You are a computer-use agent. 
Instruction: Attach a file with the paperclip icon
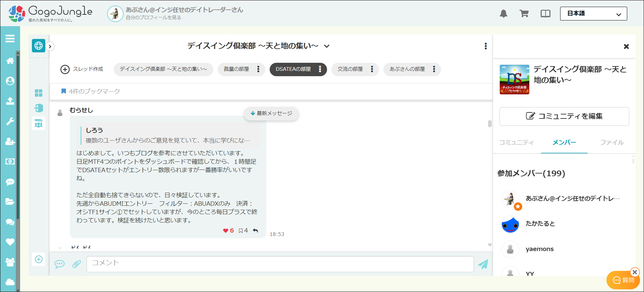coord(76,264)
